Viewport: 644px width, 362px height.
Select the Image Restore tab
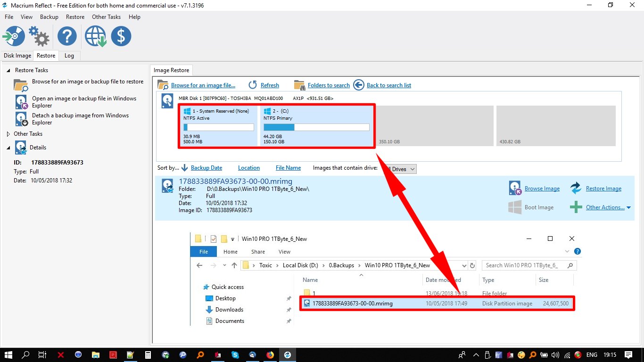171,70
